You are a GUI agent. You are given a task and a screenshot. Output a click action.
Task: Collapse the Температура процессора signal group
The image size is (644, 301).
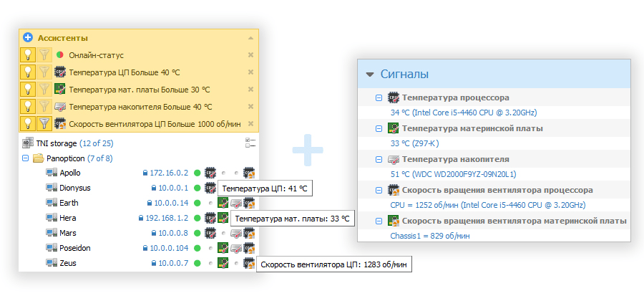click(x=379, y=97)
